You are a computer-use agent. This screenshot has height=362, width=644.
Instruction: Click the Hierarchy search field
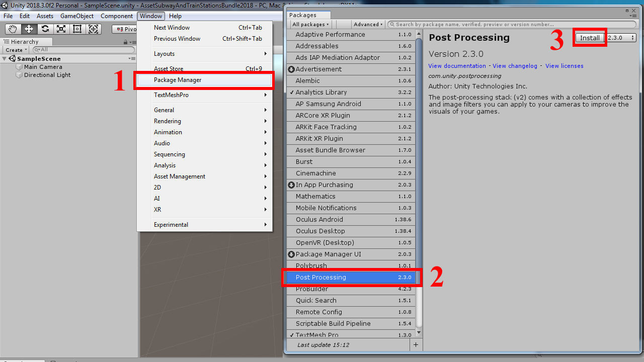click(84, 50)
